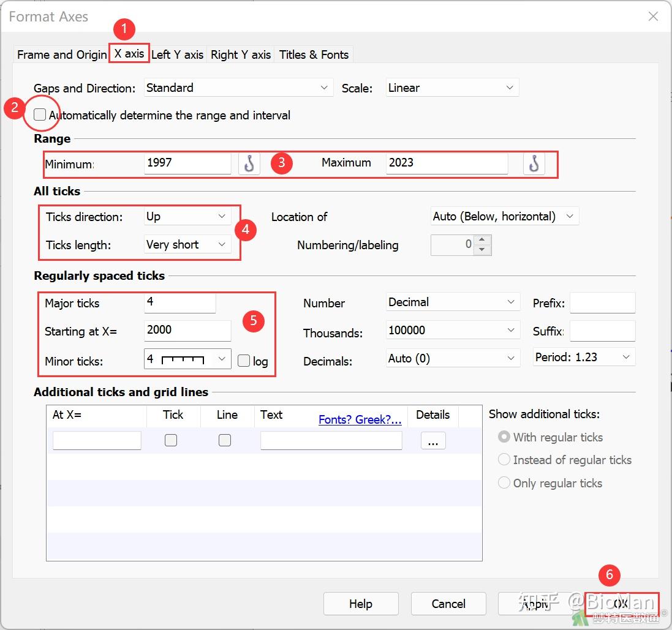This screenshot has width=672, height=630.
Task: Click the hook icon beside Maximum field
Action: click(x=534, y=164)
